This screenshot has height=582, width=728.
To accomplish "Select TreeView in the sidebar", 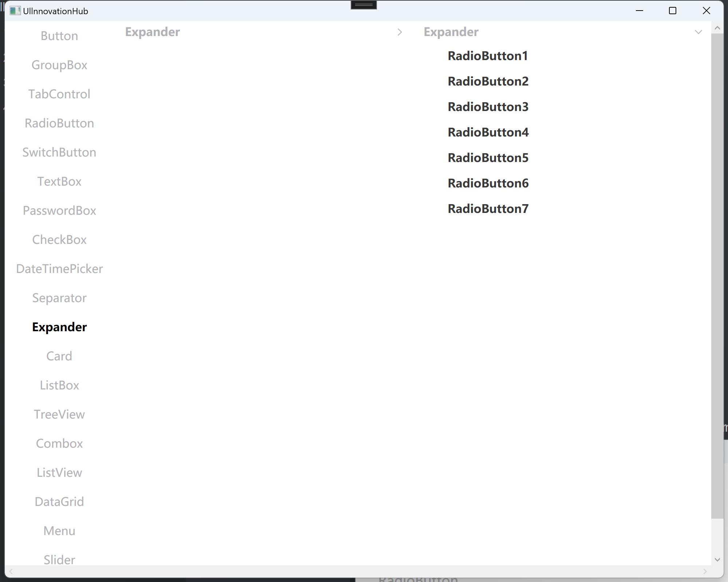I will click(59, 414).
